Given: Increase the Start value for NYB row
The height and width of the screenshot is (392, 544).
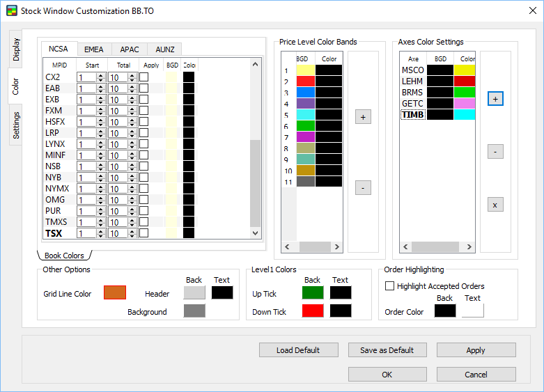Looking at the screenshot, I should (101, 175).
